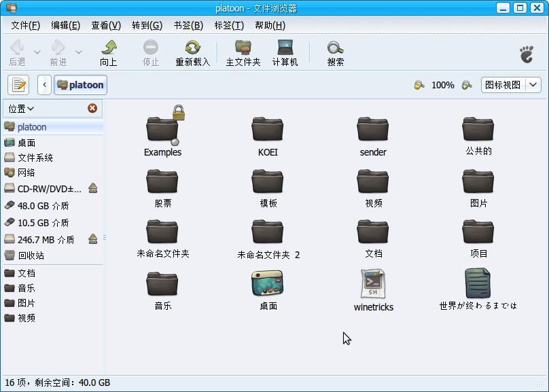Eject the 246.7 MB media volume
549x392 pixels.
pos(93,239)
